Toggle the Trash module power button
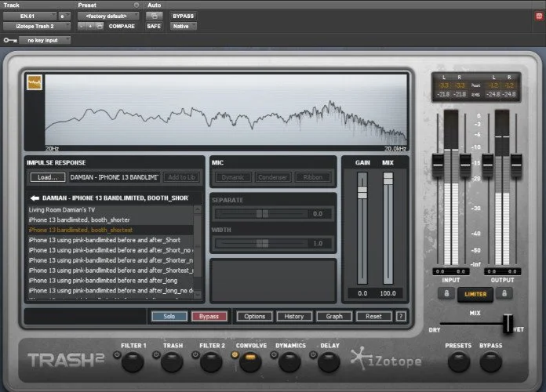This screenshot has height=392, width=546. 156,355
